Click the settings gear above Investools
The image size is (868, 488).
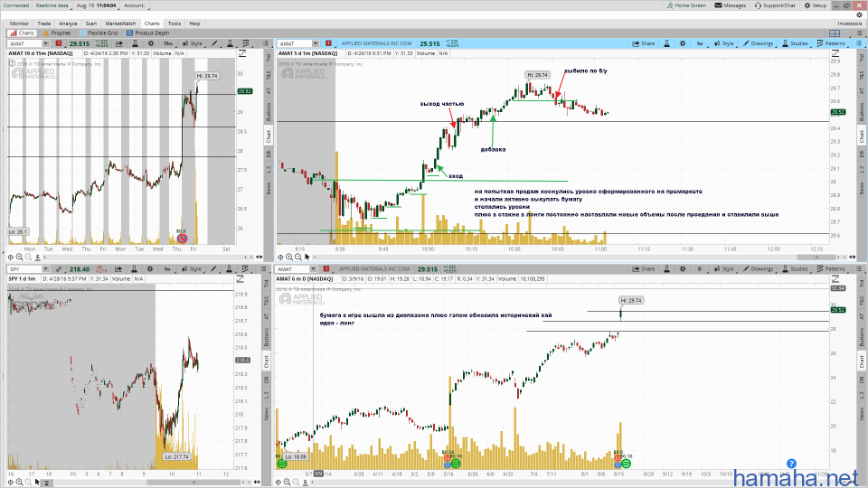coord(859,15)
